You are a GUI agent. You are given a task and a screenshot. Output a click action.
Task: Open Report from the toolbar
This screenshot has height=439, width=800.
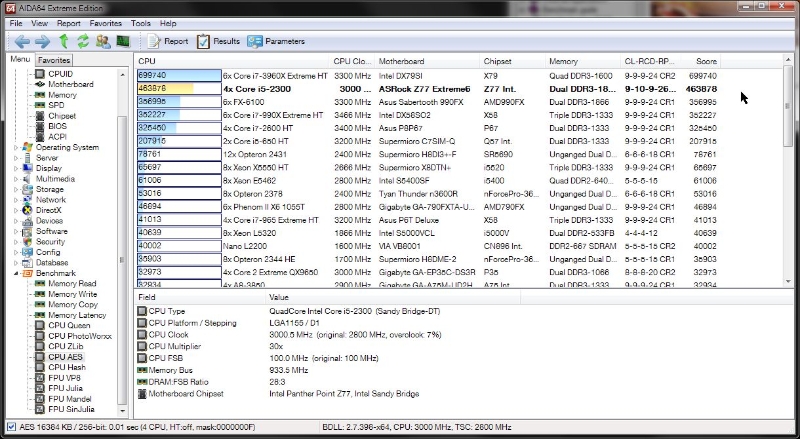click(x=168, y=41)
